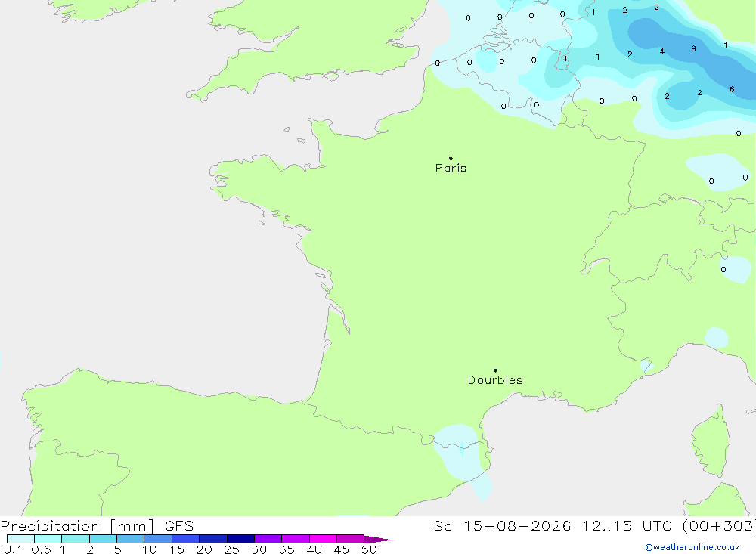Click the 'Precipitation [mm]' title text
Image resolution: width=756 pixels, height=554 pixels.
(78, 526)
